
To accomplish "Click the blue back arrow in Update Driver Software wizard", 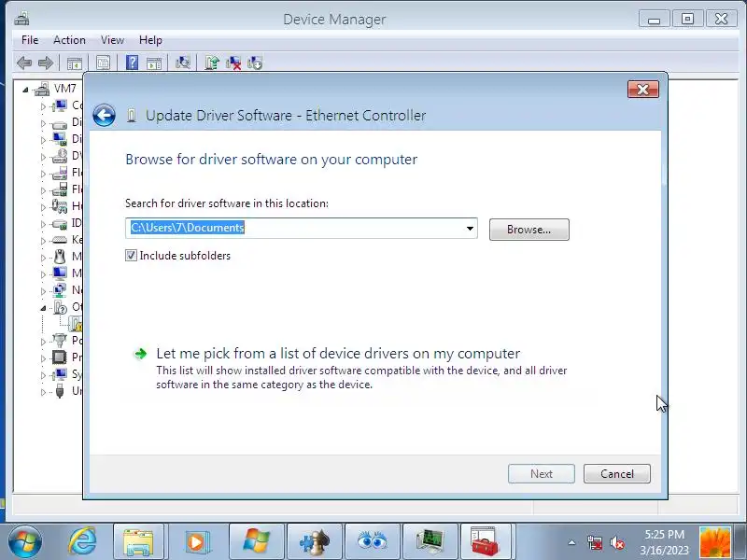I will [104, 115].
